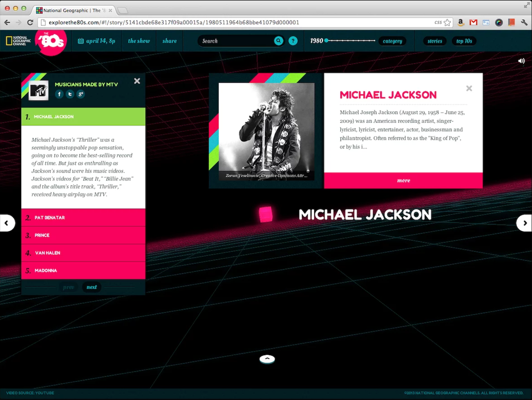Image resolution: width=532 pixels, height=400 pixels.
Task: Open the share menu item
Action: [x=170, y=41]
